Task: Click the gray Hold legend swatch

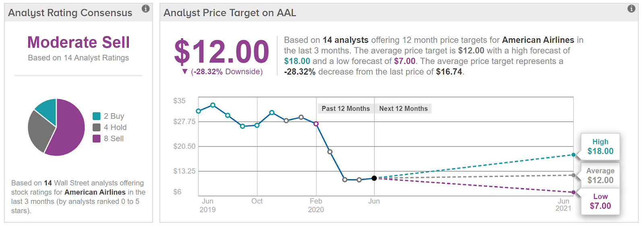Action: coord(97,127)
